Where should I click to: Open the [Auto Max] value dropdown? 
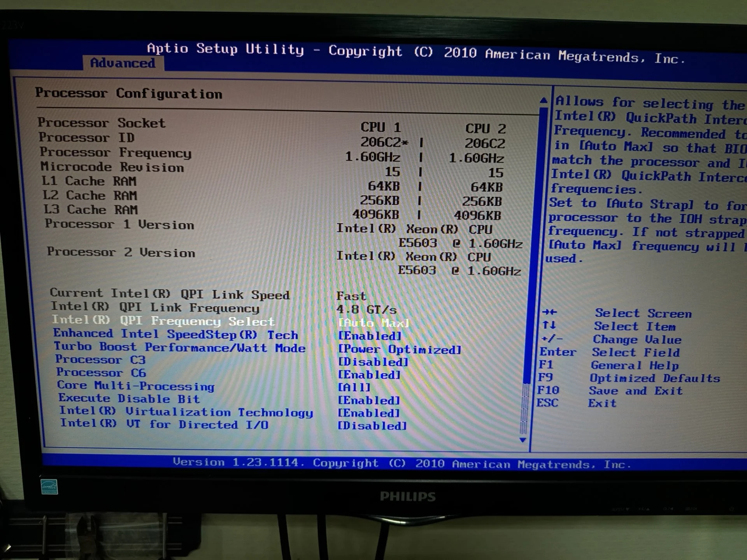(x=373, y=323)
